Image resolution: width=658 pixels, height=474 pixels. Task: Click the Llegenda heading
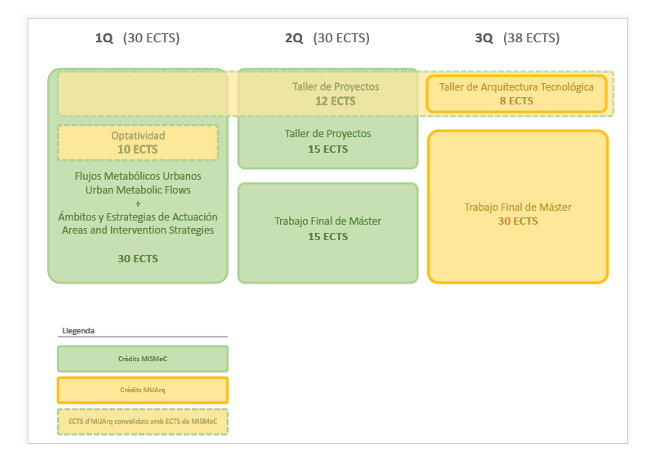[x=78, y=328]
